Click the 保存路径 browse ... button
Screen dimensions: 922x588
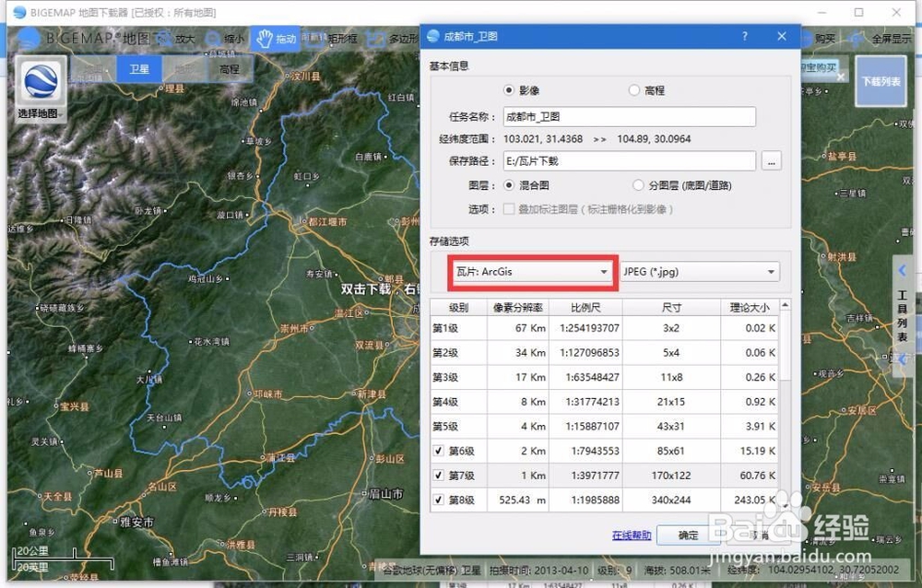coord(772,161)
